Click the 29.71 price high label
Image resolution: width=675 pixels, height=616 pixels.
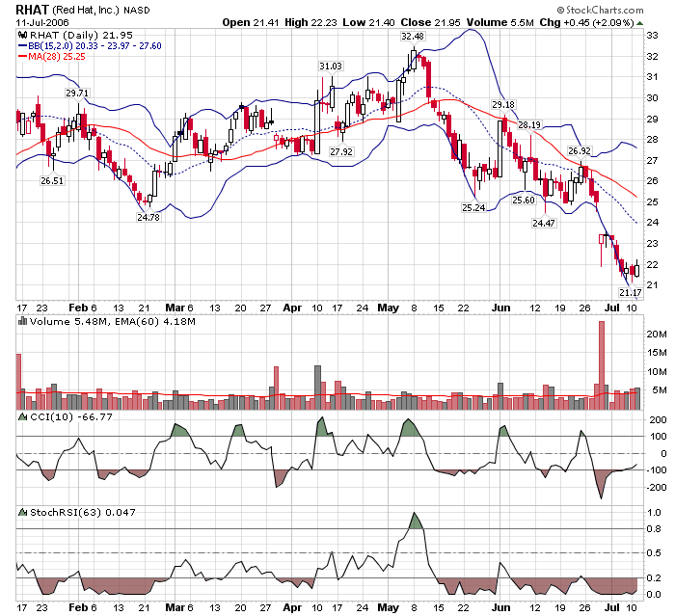pos(77,93)
